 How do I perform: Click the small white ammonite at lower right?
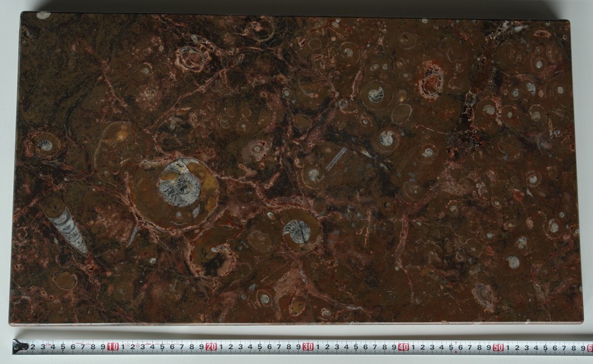(x=512, y=261)
